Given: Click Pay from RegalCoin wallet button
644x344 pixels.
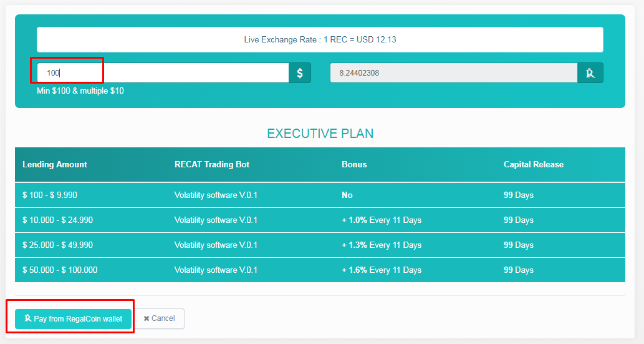Looking at the screenshot, I should [x=73, y=319].
